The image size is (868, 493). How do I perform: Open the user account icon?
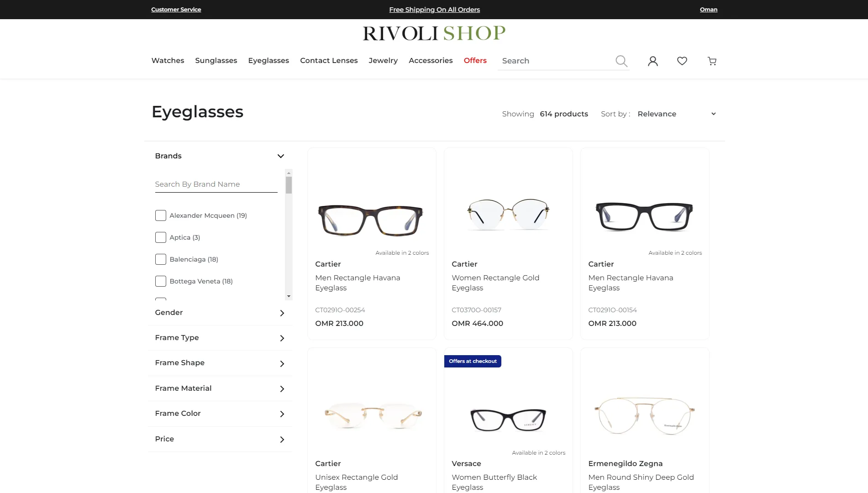(x=653, y=61)
